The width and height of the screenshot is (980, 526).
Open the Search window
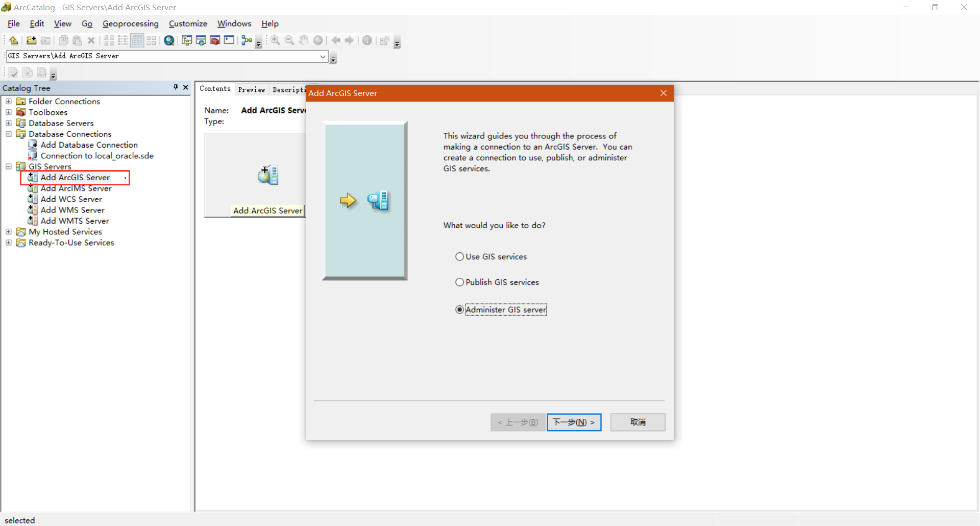pos(168,40)
